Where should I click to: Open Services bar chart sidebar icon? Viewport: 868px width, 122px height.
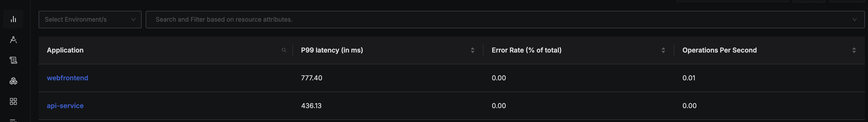pyautogui.click(x=13, y=19)
